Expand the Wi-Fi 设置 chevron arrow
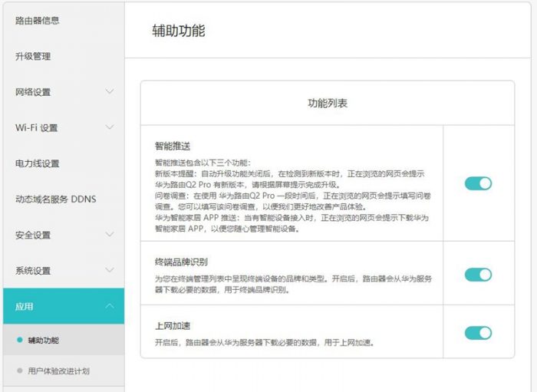Viewport: 537px width, 392px height. coord(110,127)
